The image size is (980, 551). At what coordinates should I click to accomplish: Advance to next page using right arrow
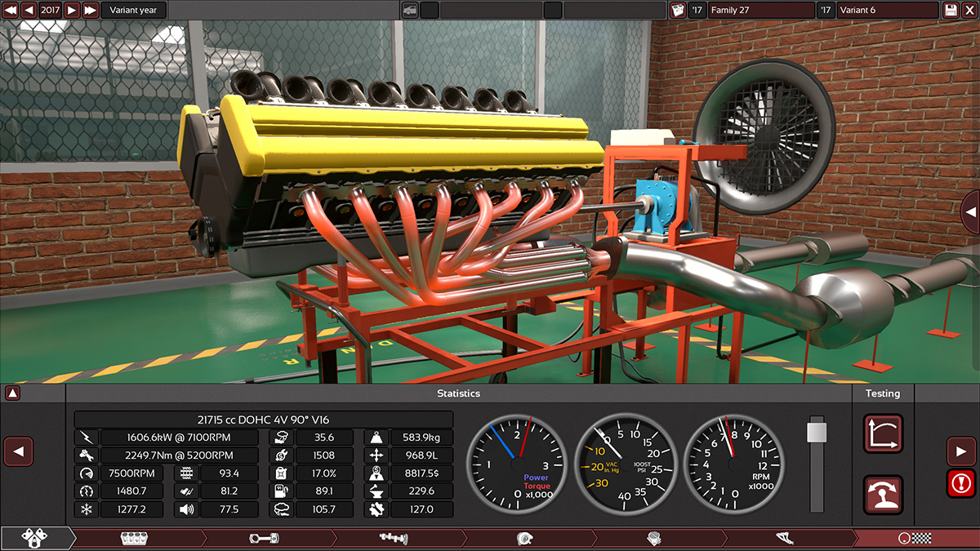[x=961, y=451]
